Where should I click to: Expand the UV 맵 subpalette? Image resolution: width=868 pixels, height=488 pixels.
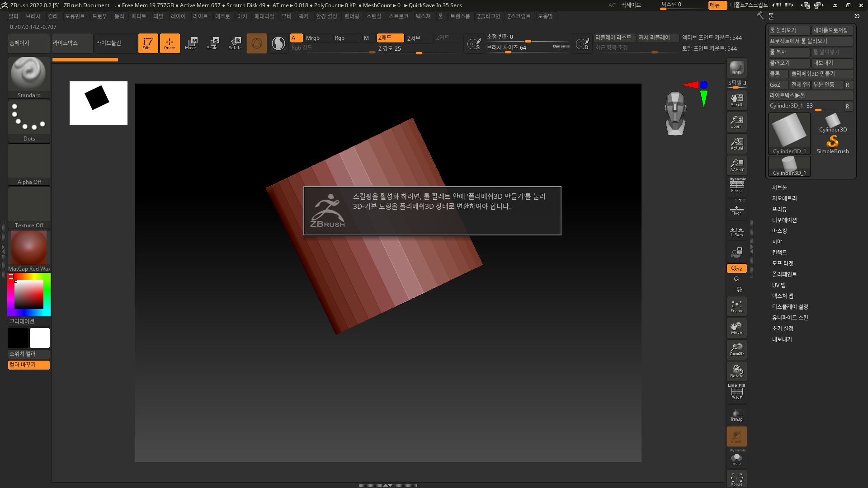779,285
